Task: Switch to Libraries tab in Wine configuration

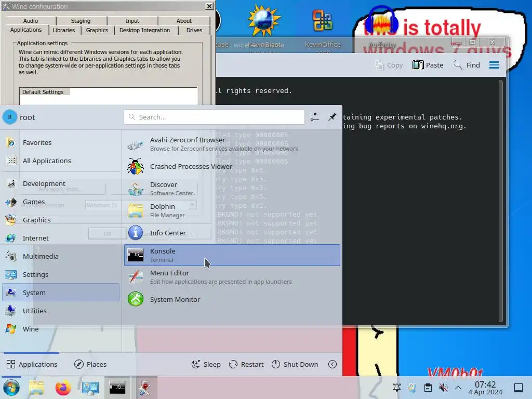Action: pyautogui.click(x=64, y=30)
